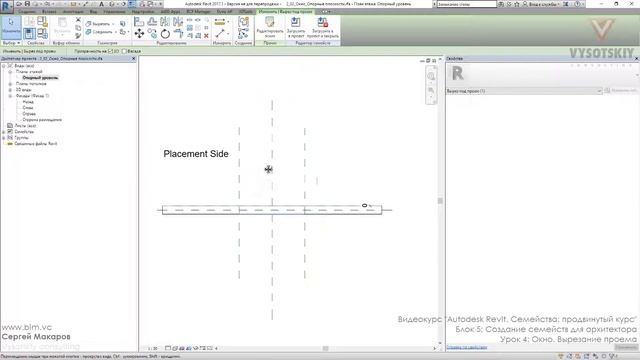Image resolution: width=640 pixels, height=360 pixels.
Task: Expand the 3D виды tree node
Action: (10, 90)
